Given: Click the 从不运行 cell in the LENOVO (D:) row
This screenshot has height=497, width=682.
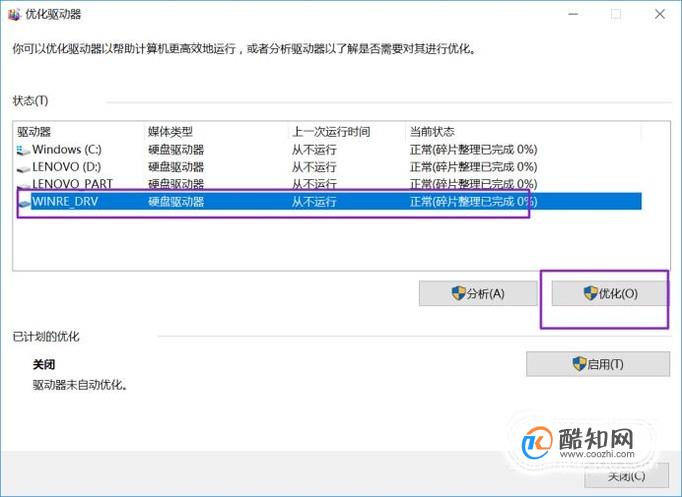Looking at the screenshot, I should click(x=314, y=167).
